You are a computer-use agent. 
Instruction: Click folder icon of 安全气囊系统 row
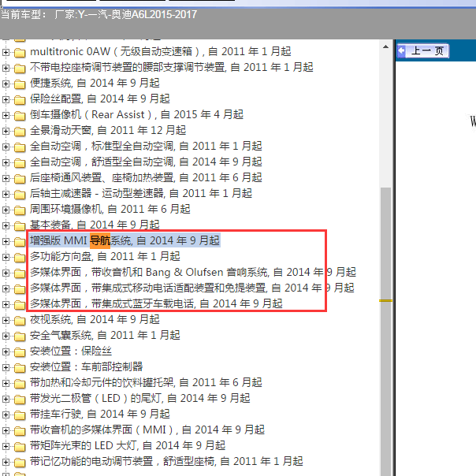20,337
